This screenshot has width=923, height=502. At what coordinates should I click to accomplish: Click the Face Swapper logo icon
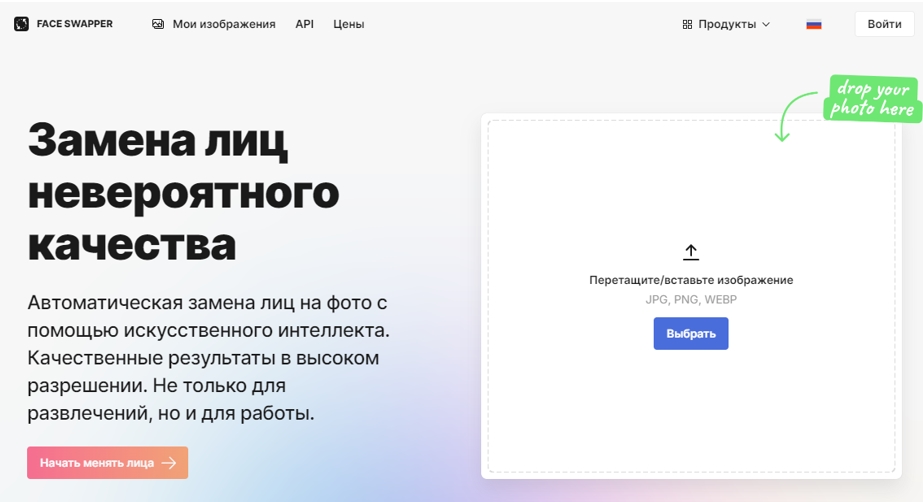[21, 24]
